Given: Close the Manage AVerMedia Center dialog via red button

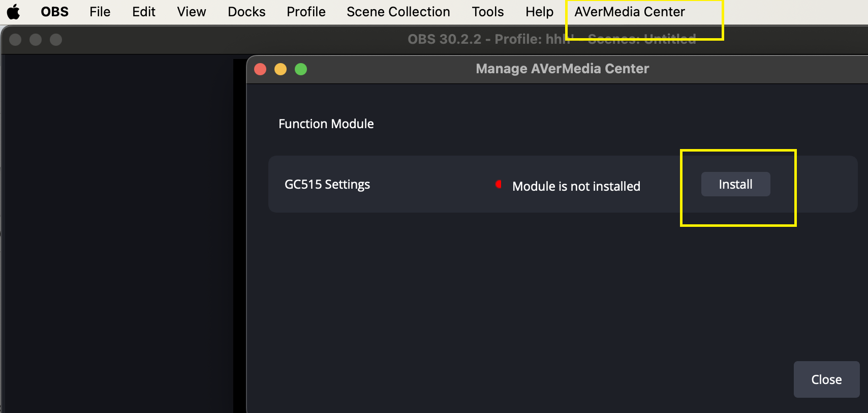Looking at the screenshot, I should pos(260,69).
